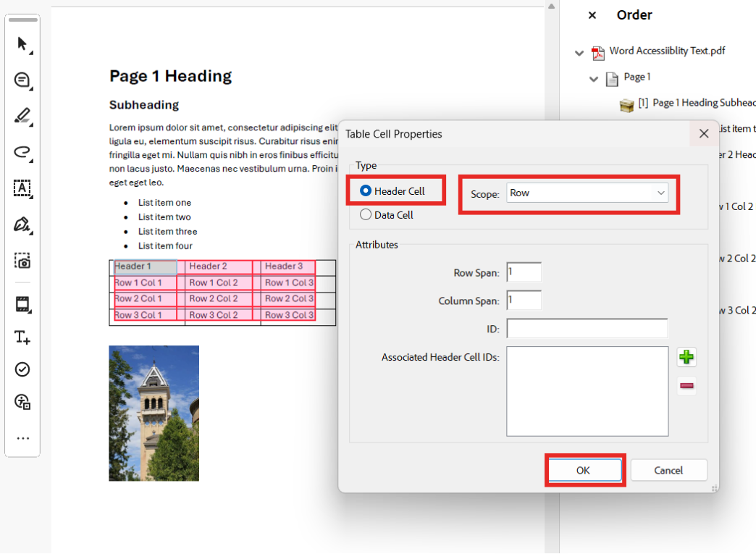Select the add text tool
This screenshot has width=756, height=554.
pyautogui.click(x=22, y=337)
